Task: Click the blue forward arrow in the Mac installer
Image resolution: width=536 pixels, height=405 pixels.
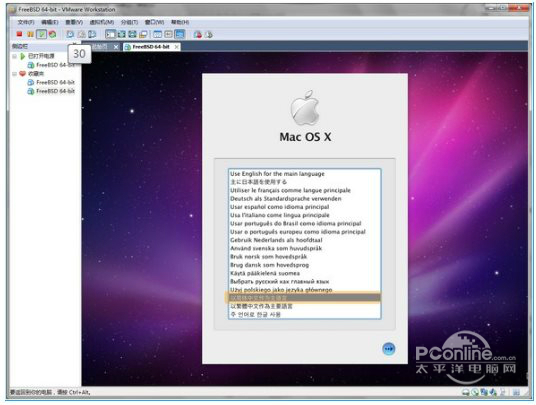Action: pos(389,349)
